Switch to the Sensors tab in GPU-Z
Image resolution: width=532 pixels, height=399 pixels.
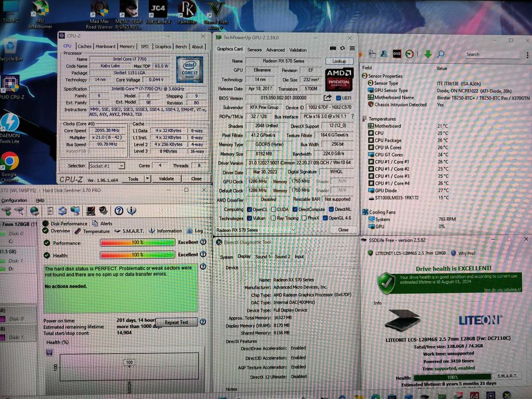point(254,50)
